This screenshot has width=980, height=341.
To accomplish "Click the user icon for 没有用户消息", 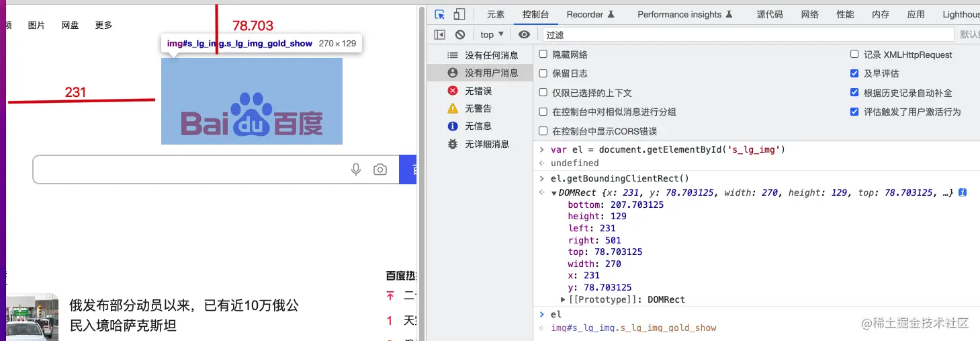I will click(x=453, y=73).
